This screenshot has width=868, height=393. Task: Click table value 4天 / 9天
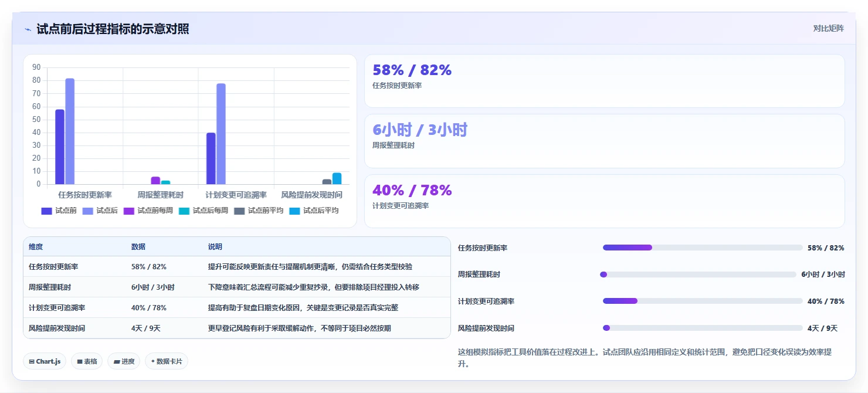[146, 328]
